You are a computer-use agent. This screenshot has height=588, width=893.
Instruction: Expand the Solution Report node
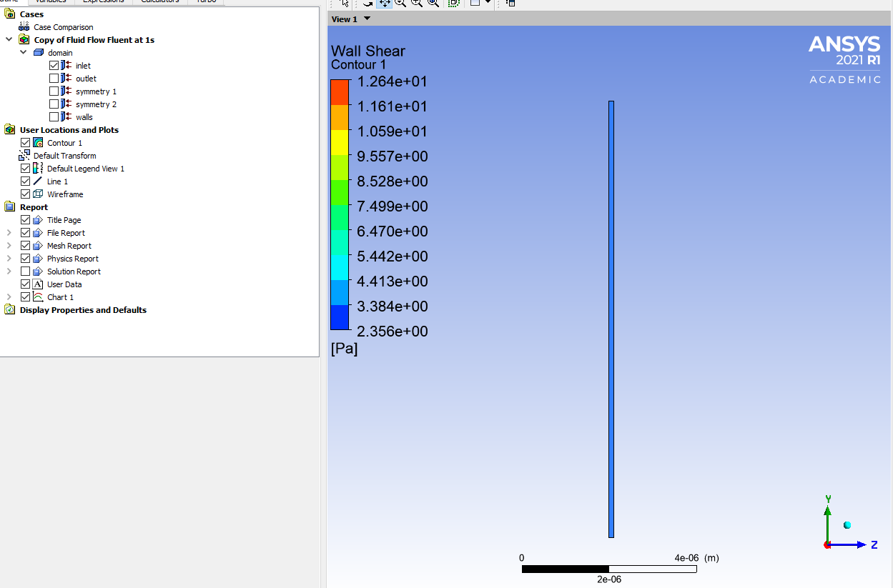(9, 271)
